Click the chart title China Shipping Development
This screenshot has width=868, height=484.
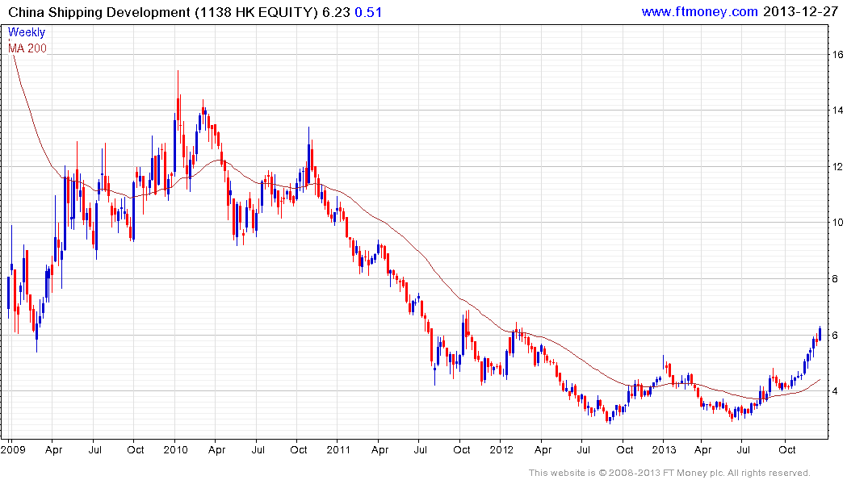[x=99, y=12]
